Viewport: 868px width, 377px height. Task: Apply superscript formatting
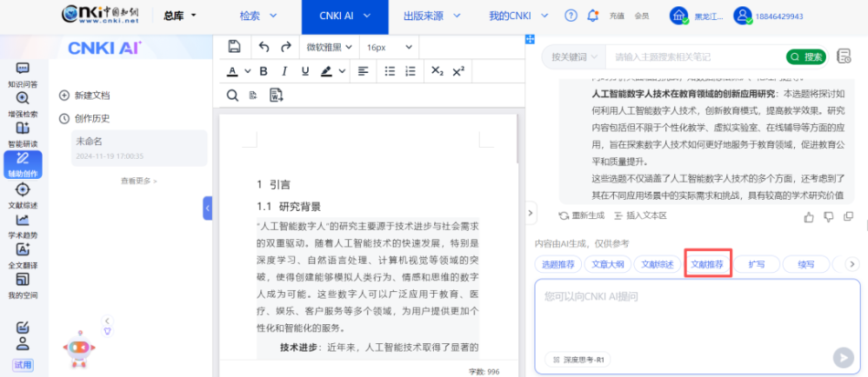[x=459, y=71]
